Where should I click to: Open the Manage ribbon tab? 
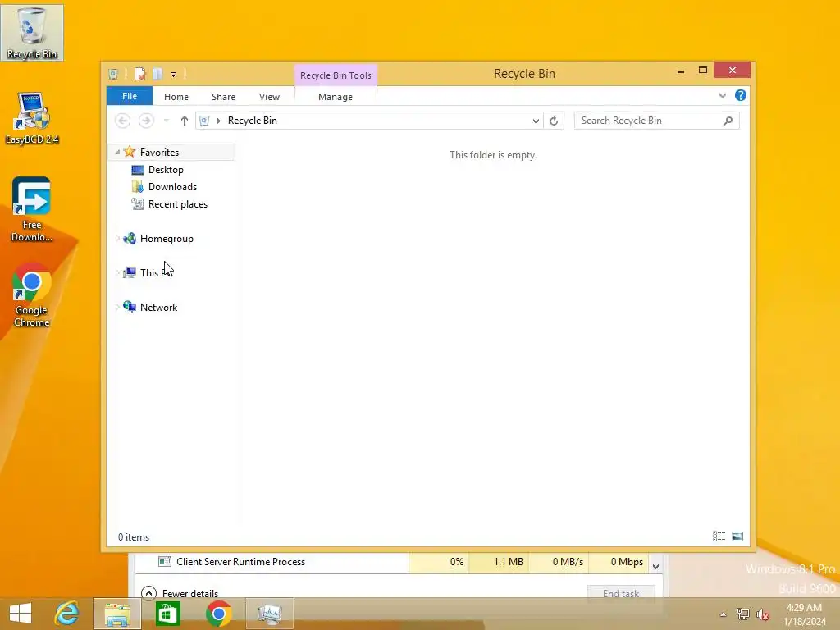pyautogui.click(x=336, y=97)
